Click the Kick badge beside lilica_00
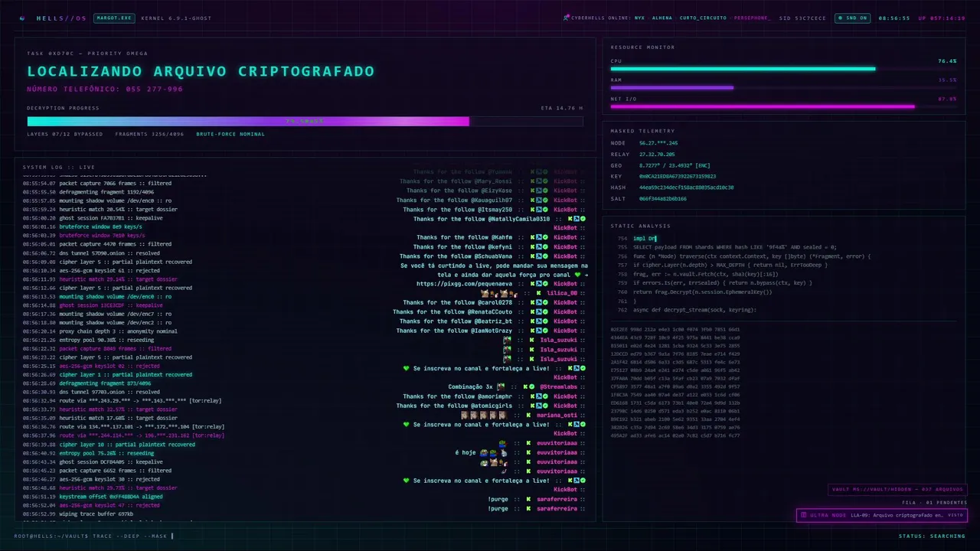The height and width of the screenshot is (551, 980). [x=540, y=293]
